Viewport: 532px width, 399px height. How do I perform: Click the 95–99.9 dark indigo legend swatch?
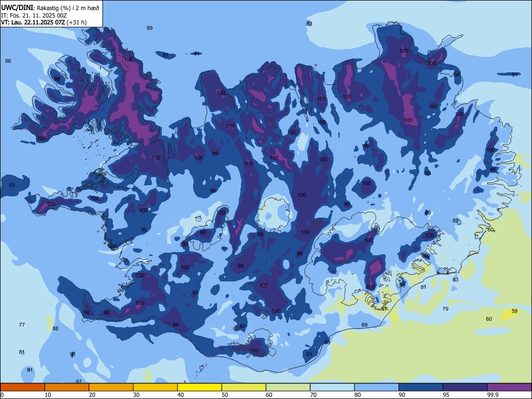click(465, 387)
